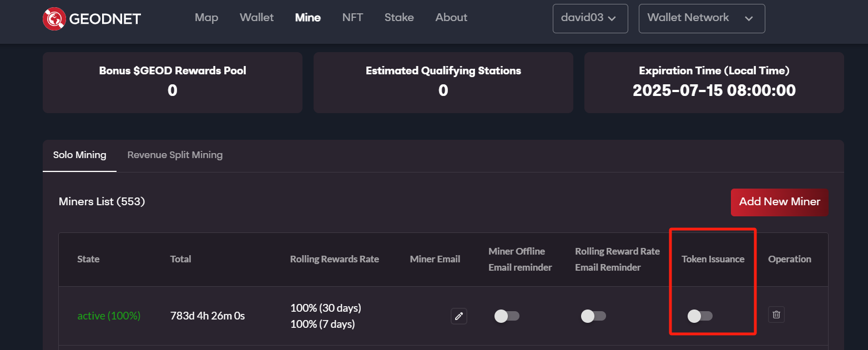The width and height of the screenshot is (868, 350).
Task: Click the Expiration Time card
Action: point(714,82)
